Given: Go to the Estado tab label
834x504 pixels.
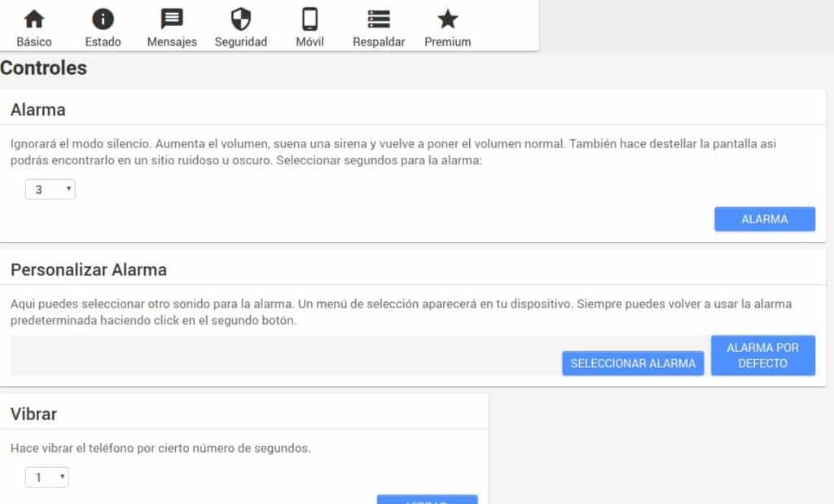Looking at the screenshot, I should tap(103, 42).
